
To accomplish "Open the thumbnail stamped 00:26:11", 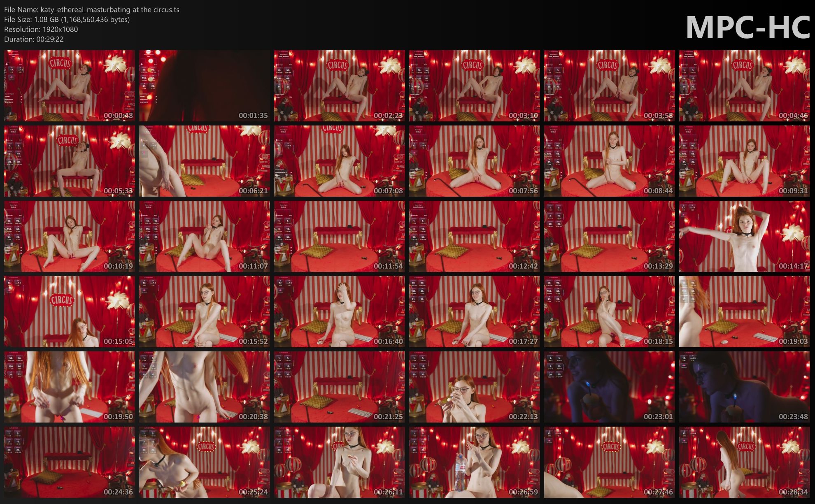I will 340,462.
